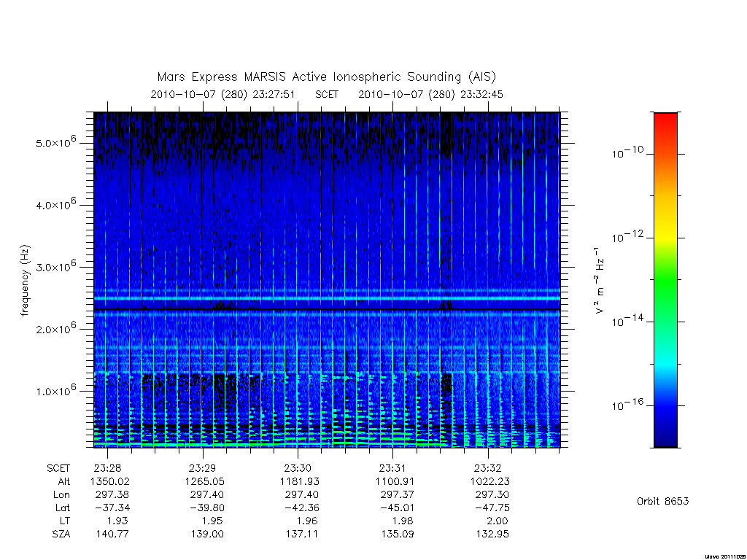
Task: Click altitude value '1265.05'
Action: (204, 481)
